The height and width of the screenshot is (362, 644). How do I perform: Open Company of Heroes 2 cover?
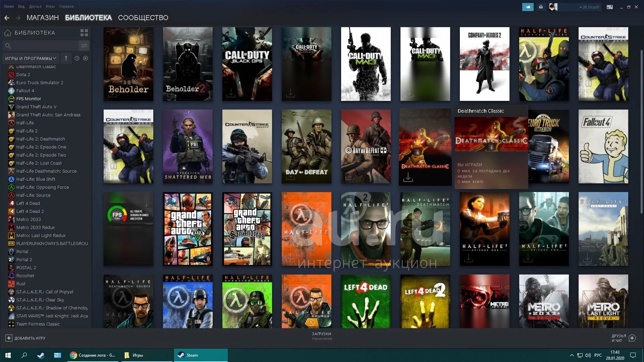pyautogui.click(x=485, y=64)
